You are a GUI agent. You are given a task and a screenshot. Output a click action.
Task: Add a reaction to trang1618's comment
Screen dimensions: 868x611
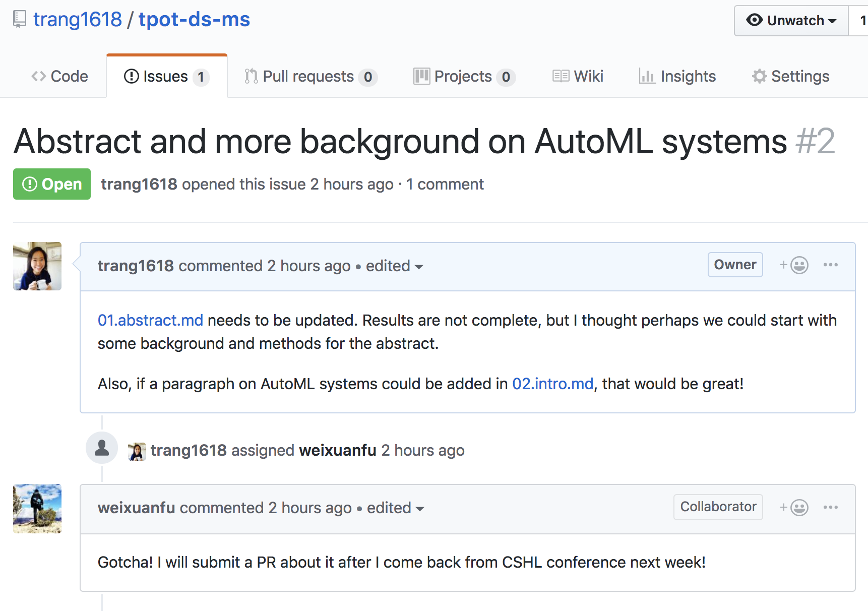(794, 265)
